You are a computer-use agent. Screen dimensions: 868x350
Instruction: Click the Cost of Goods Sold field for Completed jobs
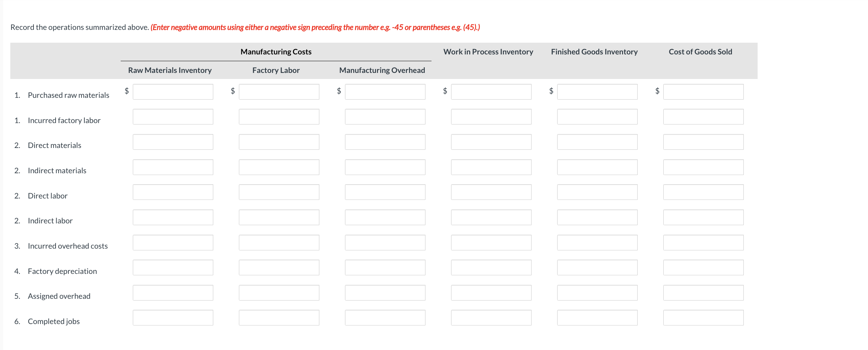pyautogui.click(x=703, y=318)
